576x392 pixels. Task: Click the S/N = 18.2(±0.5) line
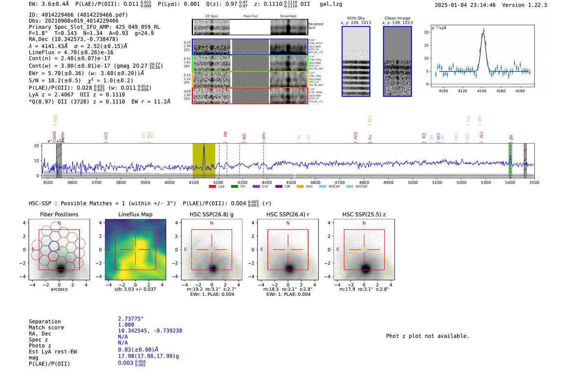click(81, 81)
